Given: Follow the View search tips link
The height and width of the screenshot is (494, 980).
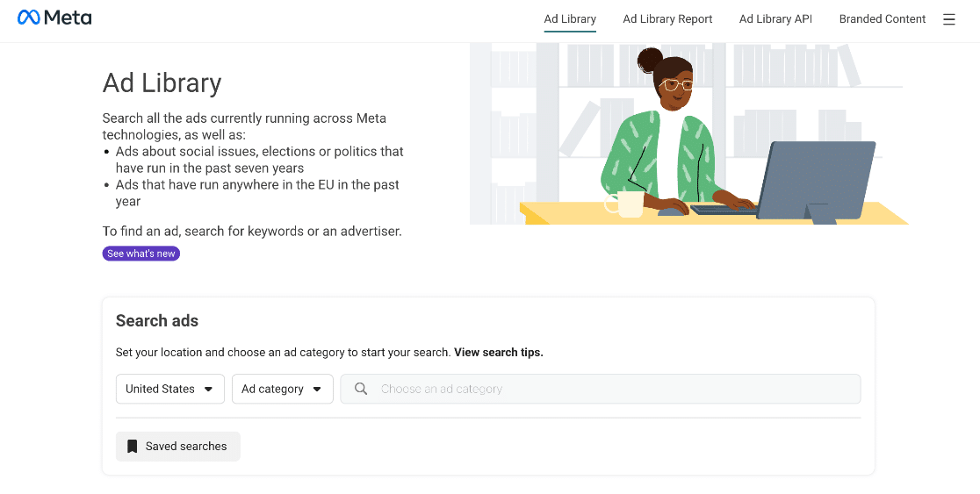Looking at the screenshot, I should 498,352.
